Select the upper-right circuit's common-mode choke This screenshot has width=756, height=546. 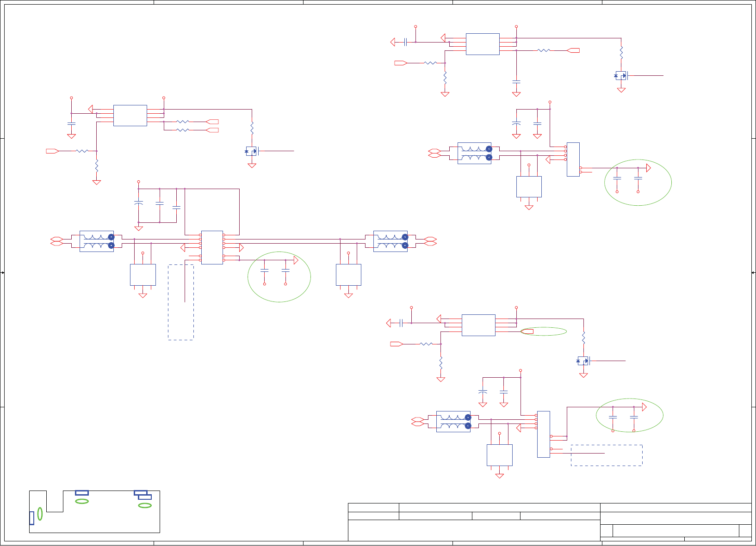pyautogui.click(x=475, y=153)
